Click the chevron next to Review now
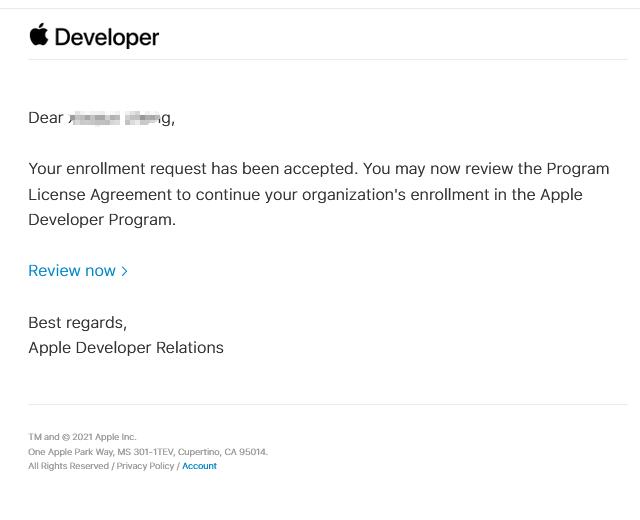 tap(124, 271)
